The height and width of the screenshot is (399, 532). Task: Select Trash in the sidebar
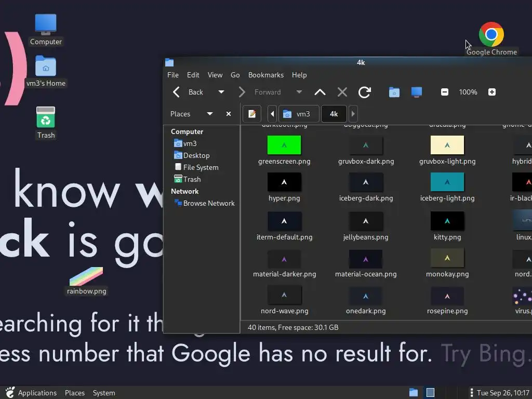point(192,179)
